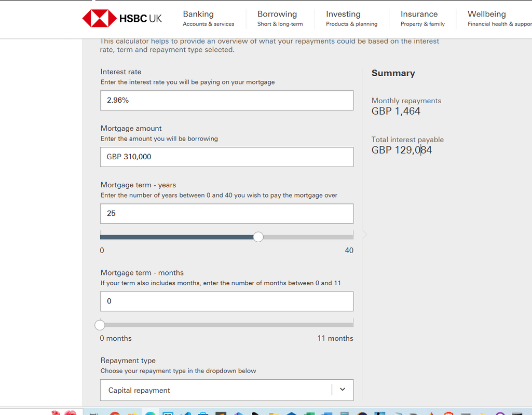The image size is (532, 415).
Task: Click the 'Mortgage amount' label
Action: (x=131, y=129)
